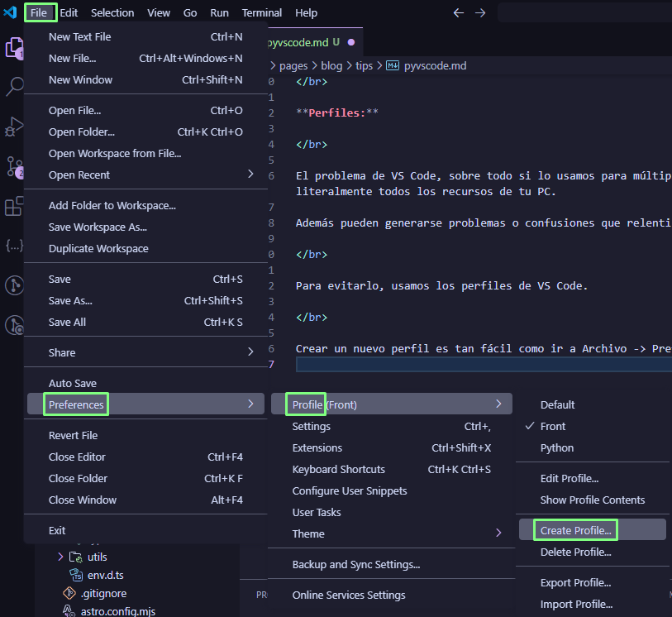Open Backup and Sync Settings...
This screenshot has height=617, width=672.
392,564
